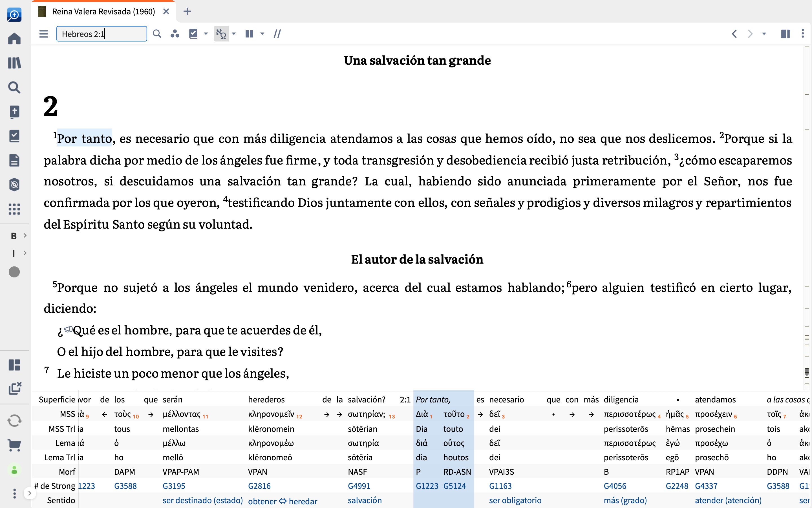Click sense link ser destinado (estado)
Screen dimensions: 812x508
[x=203, y=500]
